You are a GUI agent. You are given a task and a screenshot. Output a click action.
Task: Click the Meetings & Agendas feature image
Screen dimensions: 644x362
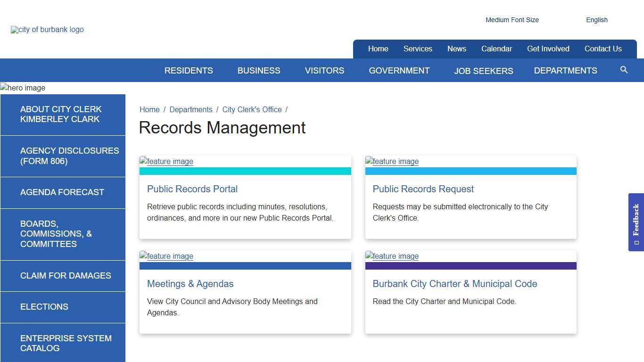point(166,256)
